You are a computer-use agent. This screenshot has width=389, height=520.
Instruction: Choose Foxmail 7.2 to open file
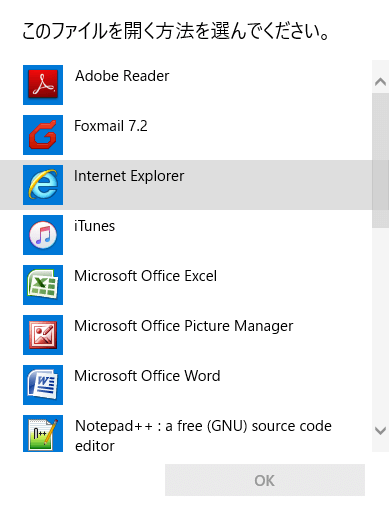186,135
